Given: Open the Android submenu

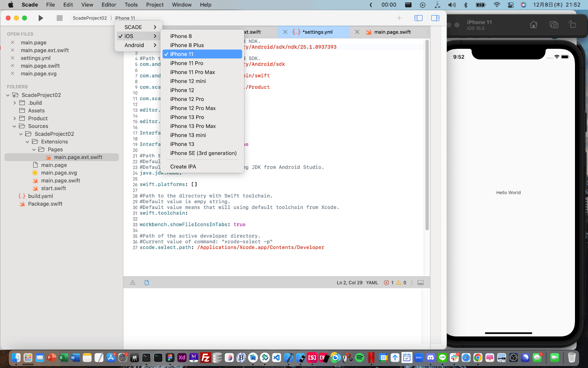Looking at the screenshot, I should tap(139, 45).
